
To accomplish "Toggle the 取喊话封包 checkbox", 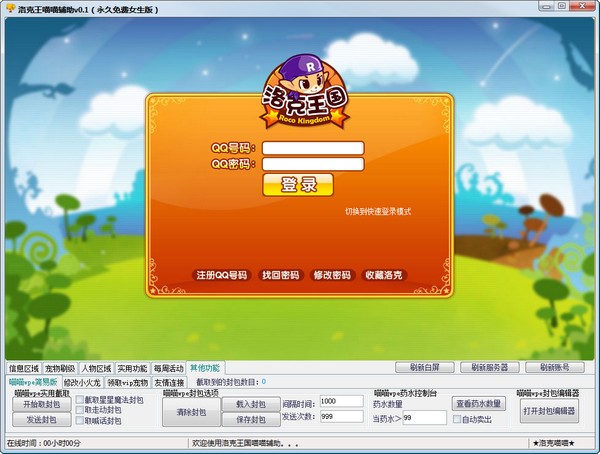I will point(80,420).
